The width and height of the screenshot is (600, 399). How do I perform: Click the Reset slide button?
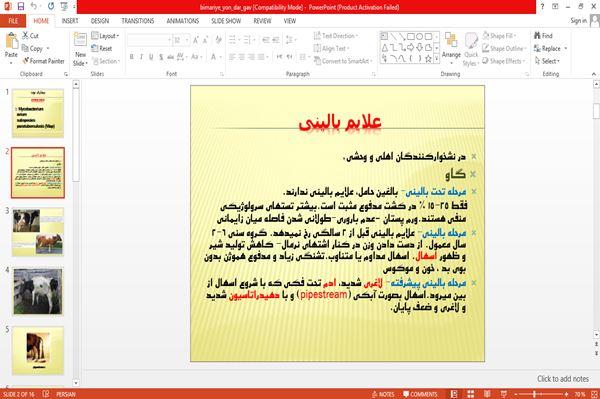102,49
